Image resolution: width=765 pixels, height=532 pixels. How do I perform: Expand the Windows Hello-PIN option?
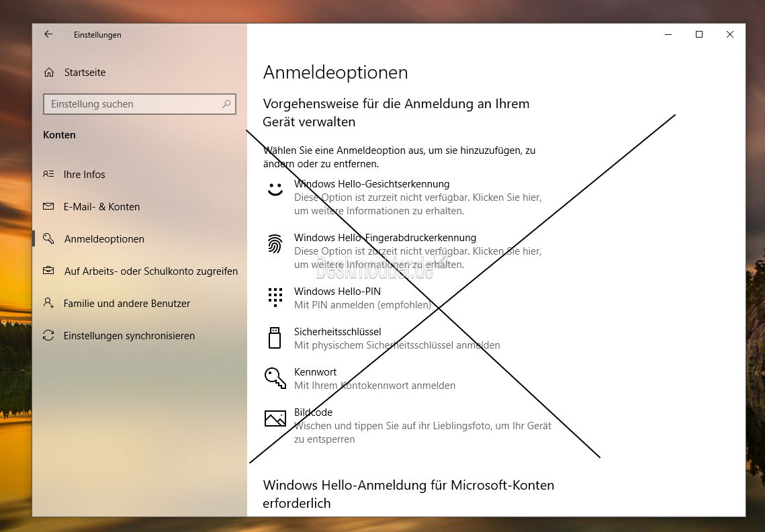coord(409,298)
